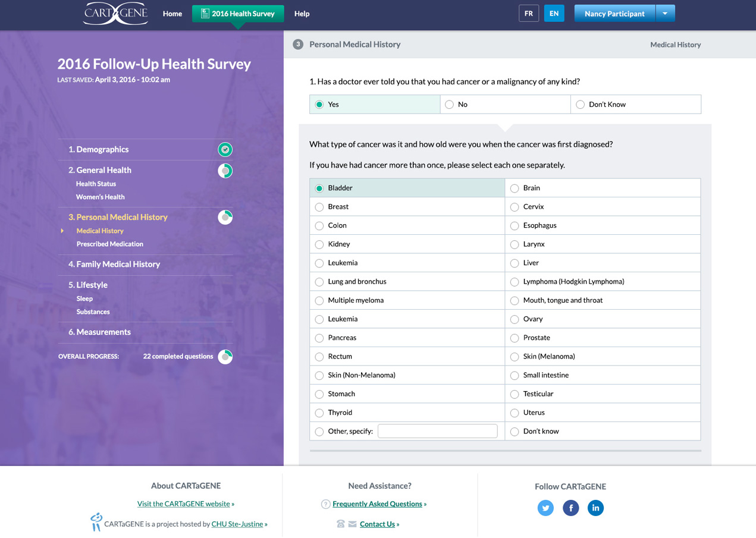Open CARTaGENE's LinkedIn page
This screenshot has width=756, height=538.
coord(595,508)
